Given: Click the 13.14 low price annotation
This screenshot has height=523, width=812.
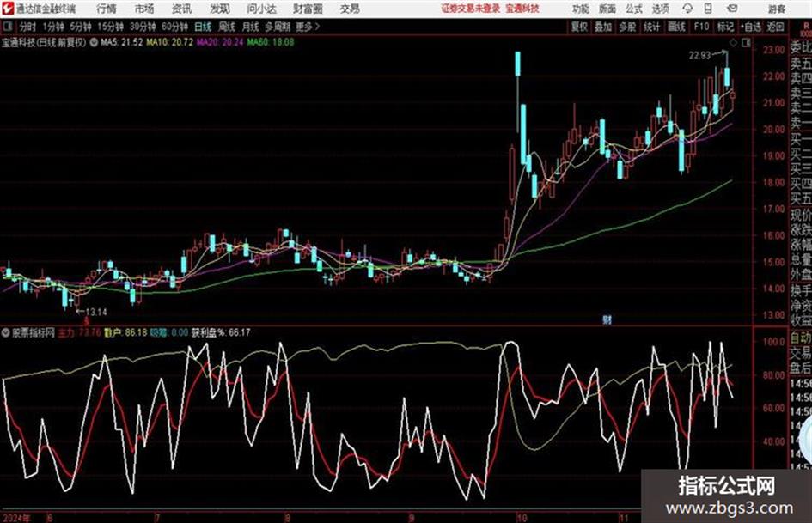Looking at the screenshot, I should coord(96,312).
